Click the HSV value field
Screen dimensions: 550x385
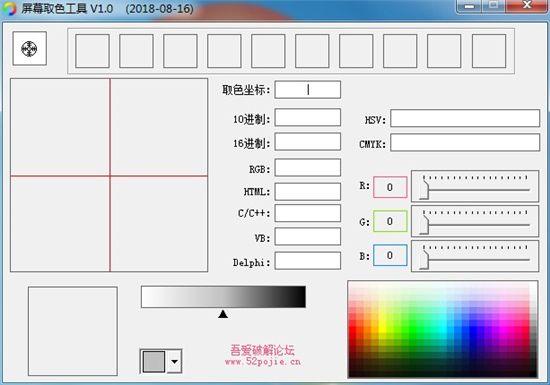click(465, 118)
